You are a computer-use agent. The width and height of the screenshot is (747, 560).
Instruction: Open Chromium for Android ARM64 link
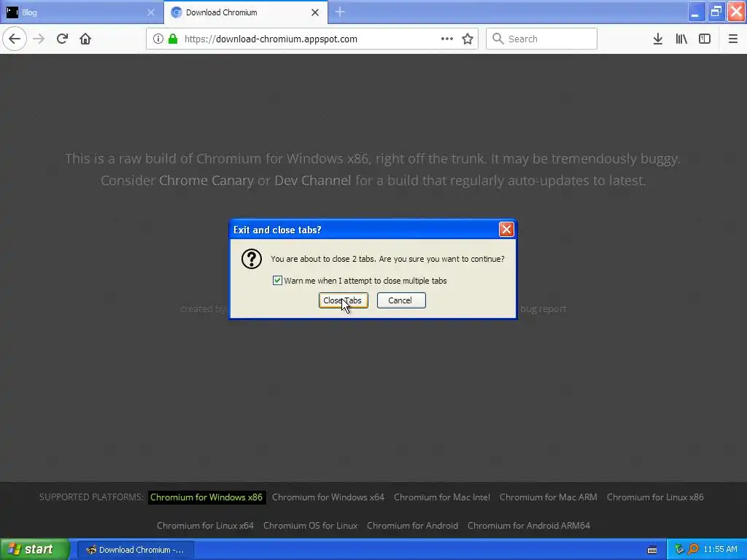coord(529,526)
